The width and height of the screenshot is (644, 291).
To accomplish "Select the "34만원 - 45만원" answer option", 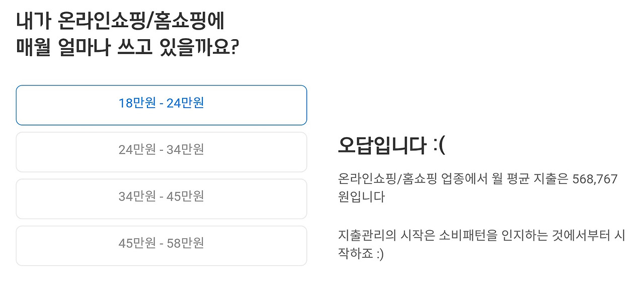I will pyautogui.click(x=161, y=199).
